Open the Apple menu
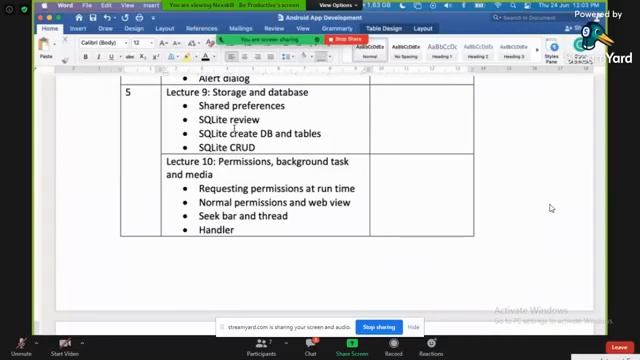The image size is (640, 360). tap(44, 5)
